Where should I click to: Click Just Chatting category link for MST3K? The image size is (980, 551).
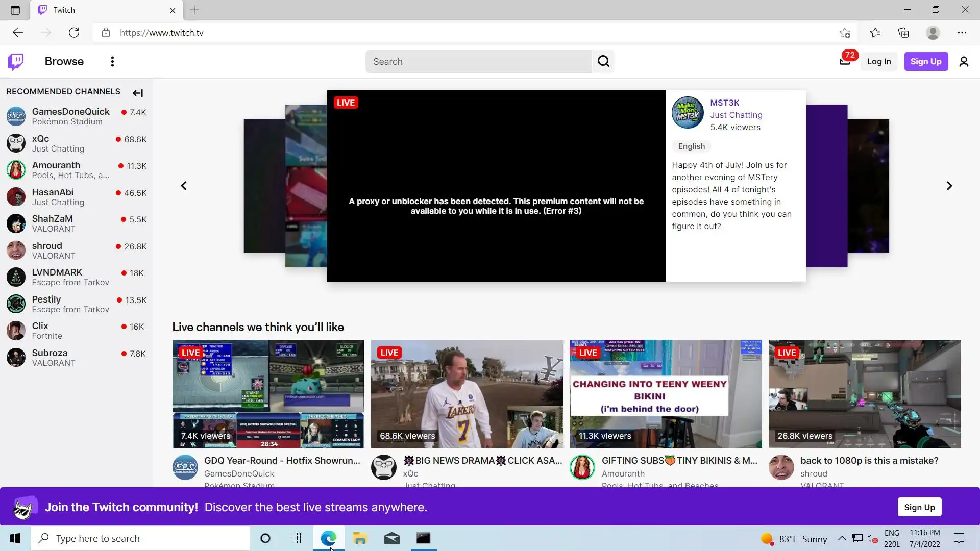tap(736, 115)
